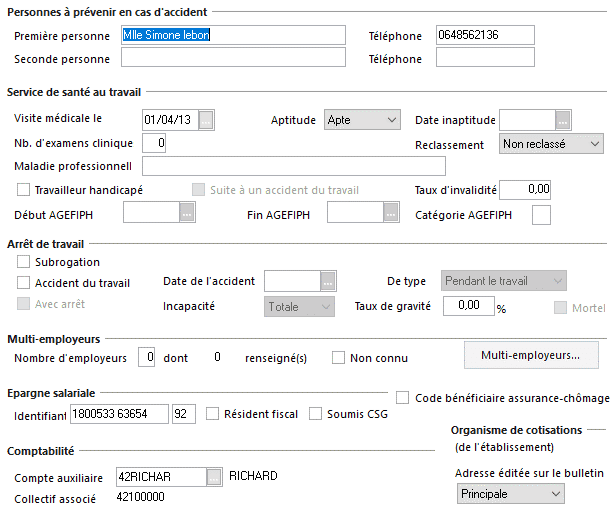Tick the Accident du travail checkbox
The width and height of the screenshot is (615, 509).
(24, 283)
